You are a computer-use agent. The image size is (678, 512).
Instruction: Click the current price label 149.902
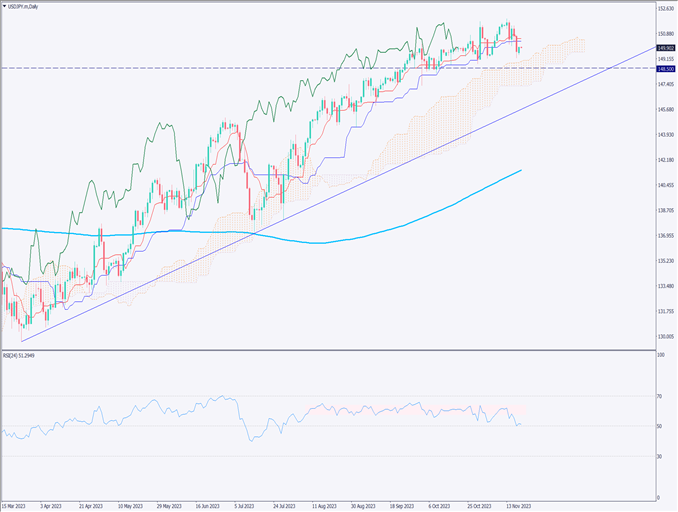click(x=664, y=47)
